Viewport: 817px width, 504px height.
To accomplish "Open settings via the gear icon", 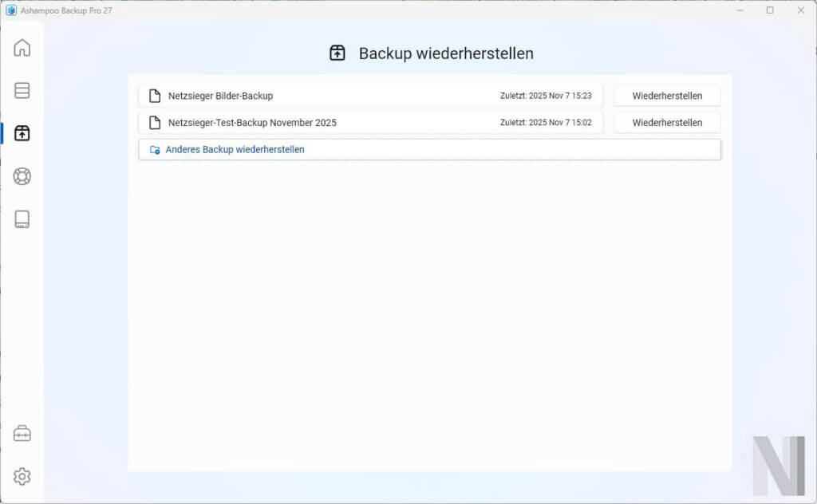I will (22, 476).
